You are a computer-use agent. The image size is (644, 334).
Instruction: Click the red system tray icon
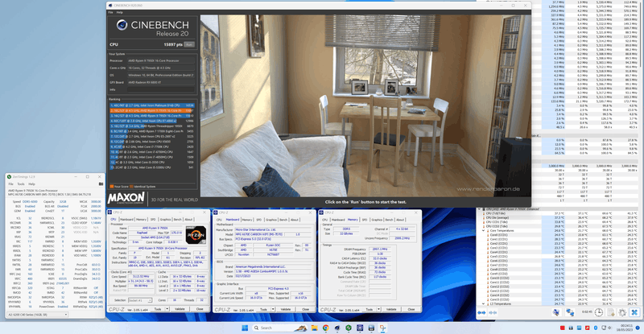(562, 328)
